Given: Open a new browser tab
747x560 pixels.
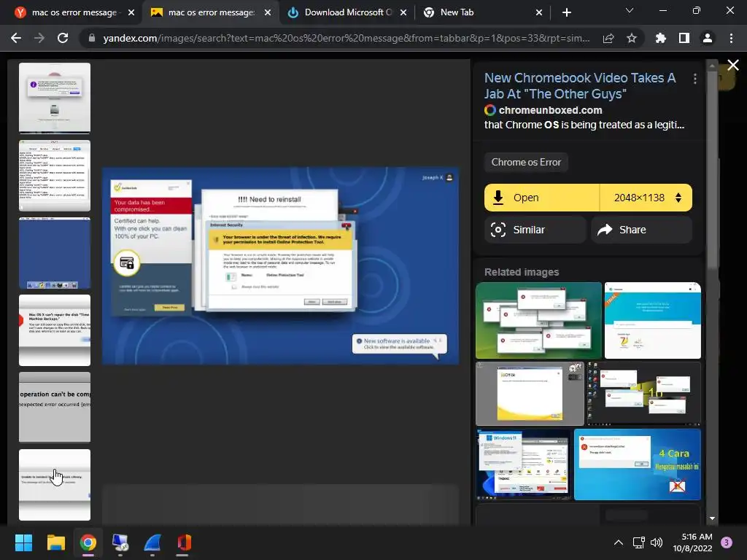Looking at the screenshot, I should [x=566, y=12].
